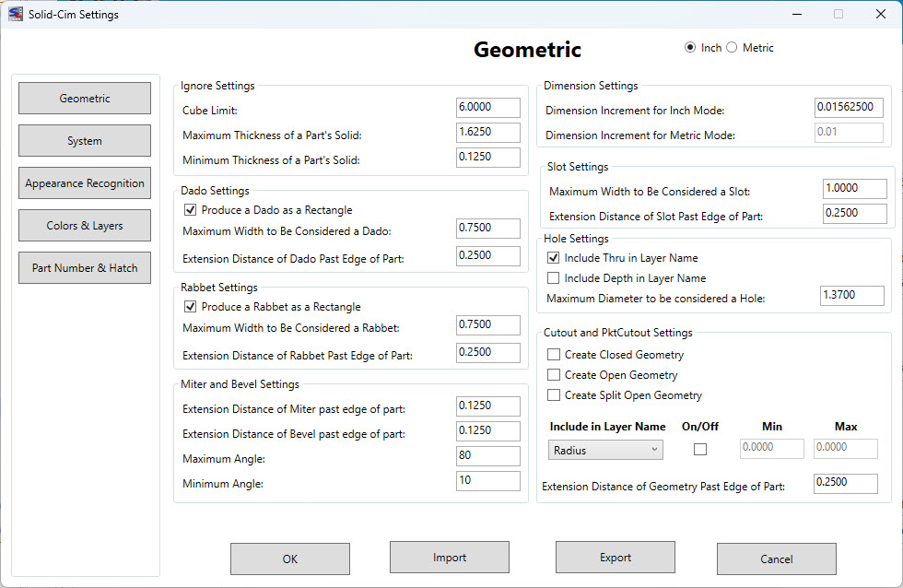Open the System settings page

(85, 141)
